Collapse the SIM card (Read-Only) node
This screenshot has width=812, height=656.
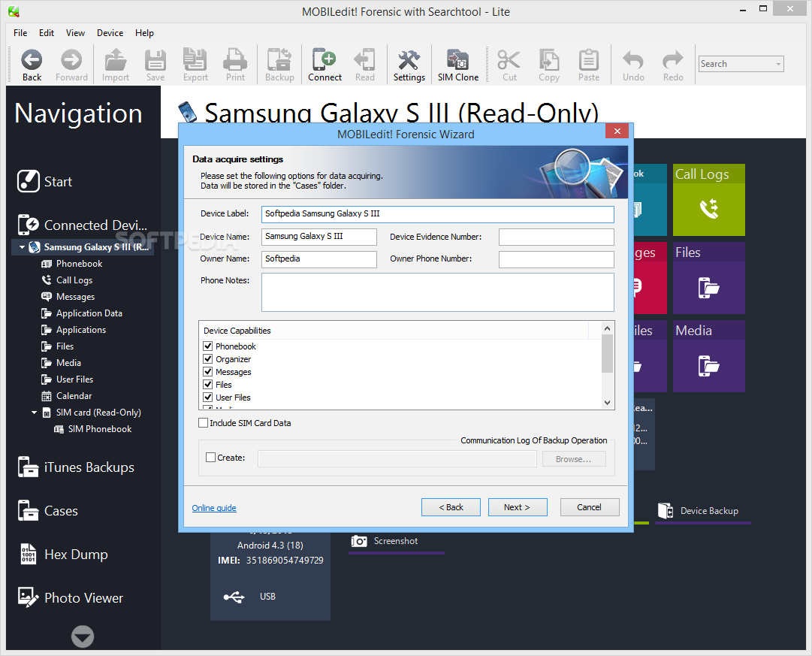point(35,413)
